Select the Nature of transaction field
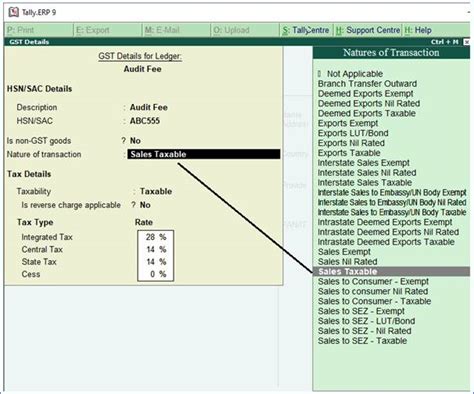474x394 pixels. coord(204,154)
